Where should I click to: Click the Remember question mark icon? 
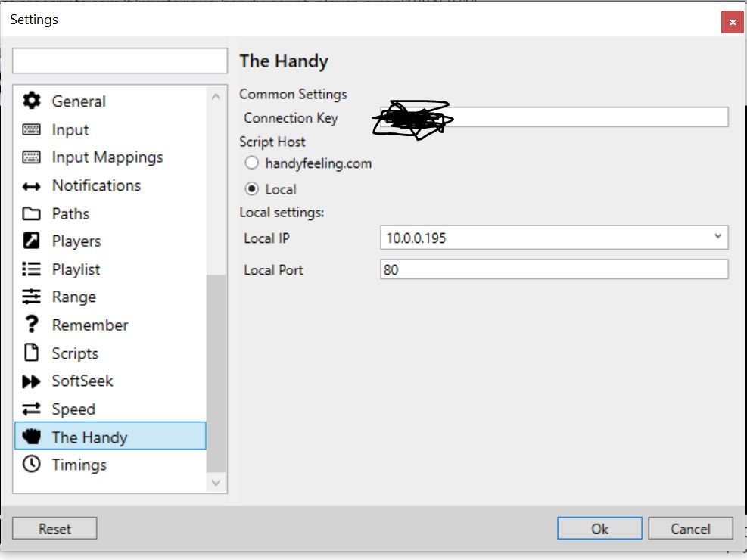32,324
